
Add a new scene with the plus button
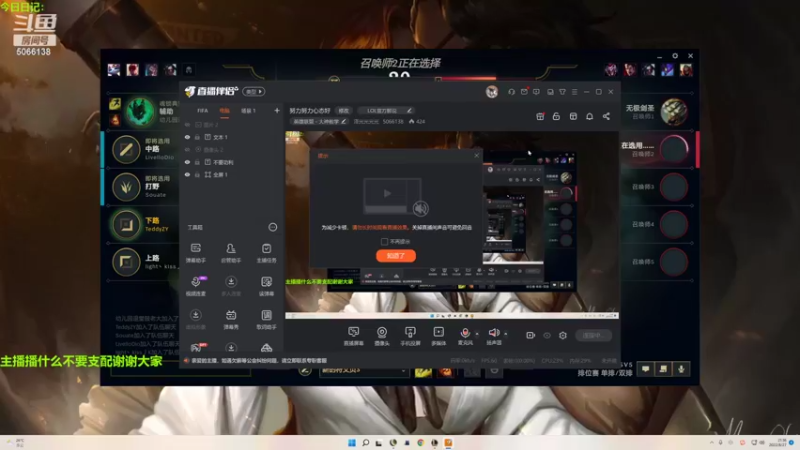click(x=277, y=111)
